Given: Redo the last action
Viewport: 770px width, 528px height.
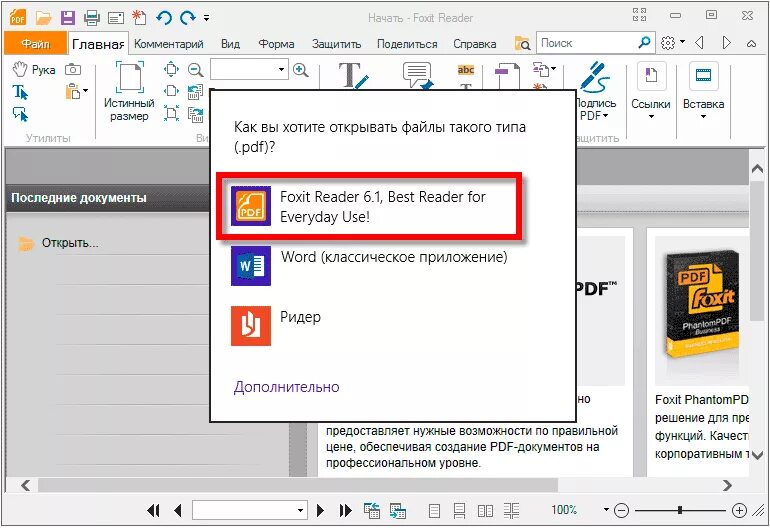Looking at the screenshot, I should [188, 18].
